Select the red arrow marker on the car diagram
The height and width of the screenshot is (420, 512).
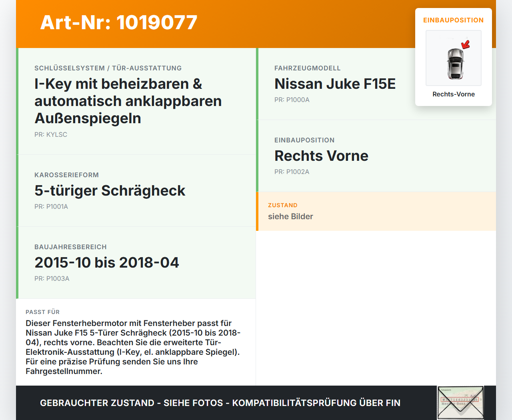[465, 45]
